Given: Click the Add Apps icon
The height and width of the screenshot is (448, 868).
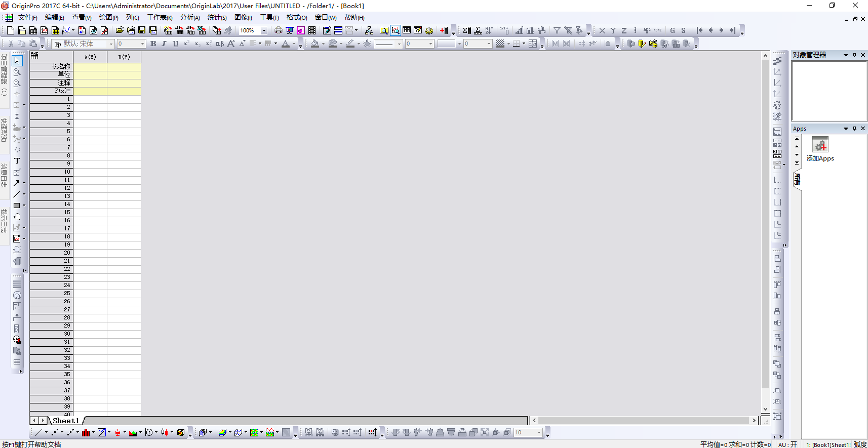Looking at the screenshot, I should coord(820,146).
